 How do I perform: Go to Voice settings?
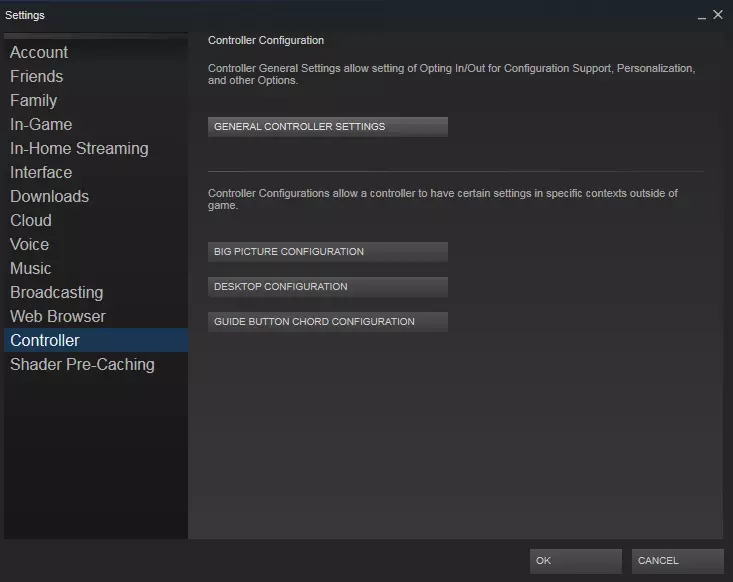(96, 244)
